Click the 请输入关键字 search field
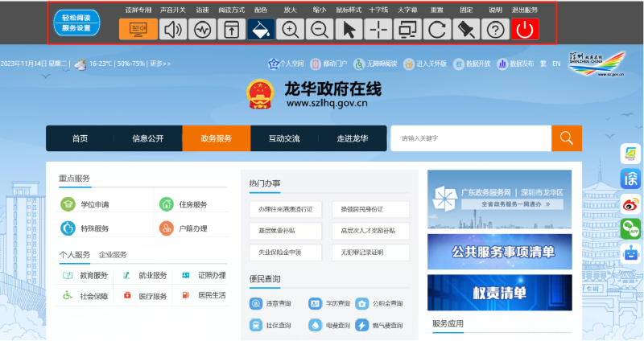 (x=471, y=138)
